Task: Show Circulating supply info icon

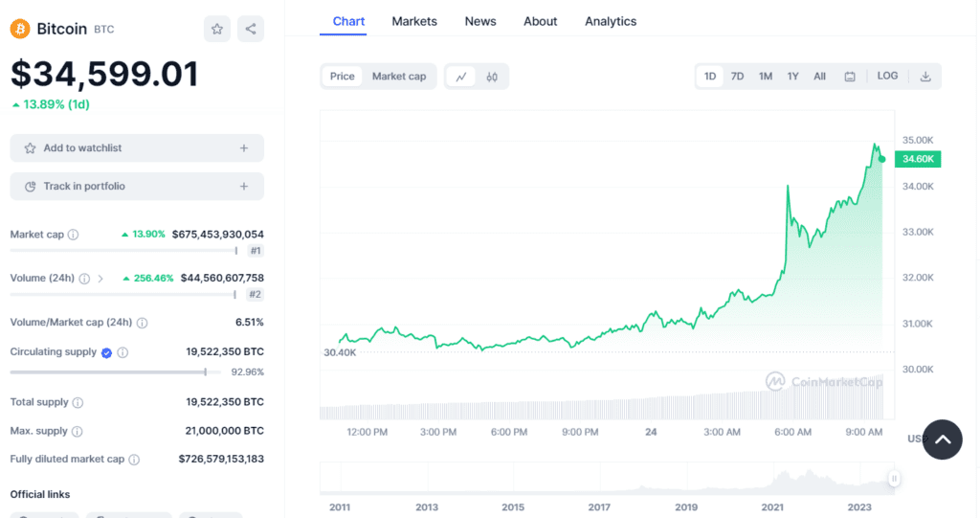Action: (x=123, y=353)
